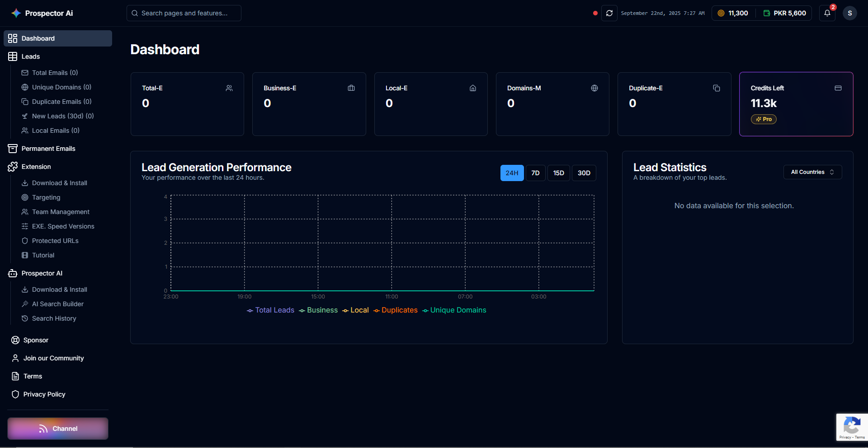The height and width of the screenshot is (448, 868).
Task: Click the reCAPTCHA badge icon
Action: coord(852,425)
